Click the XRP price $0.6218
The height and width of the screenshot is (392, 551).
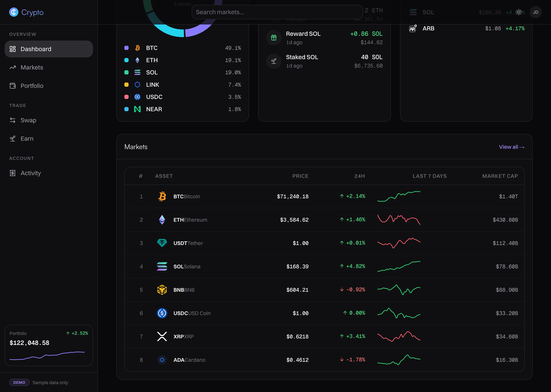coord(298,336)
